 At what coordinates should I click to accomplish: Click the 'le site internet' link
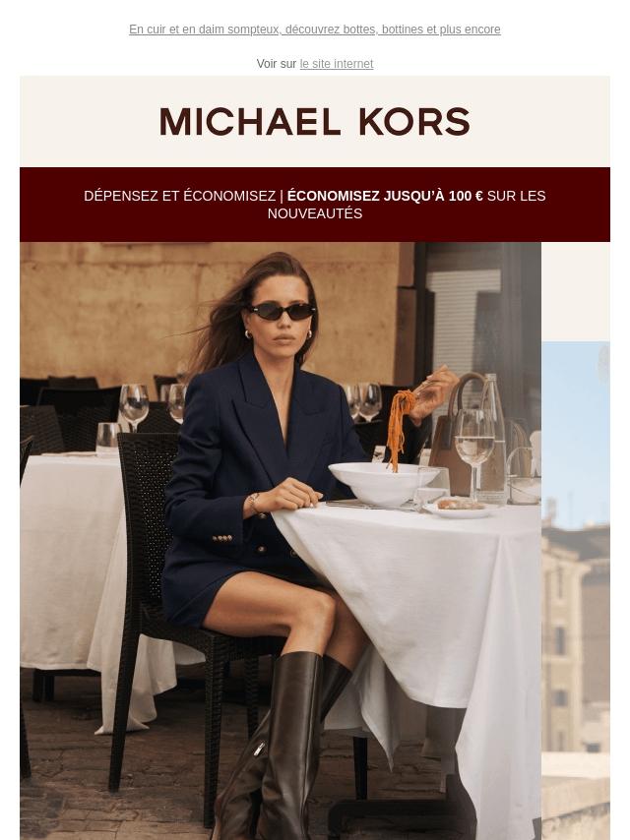coord(337,64)
